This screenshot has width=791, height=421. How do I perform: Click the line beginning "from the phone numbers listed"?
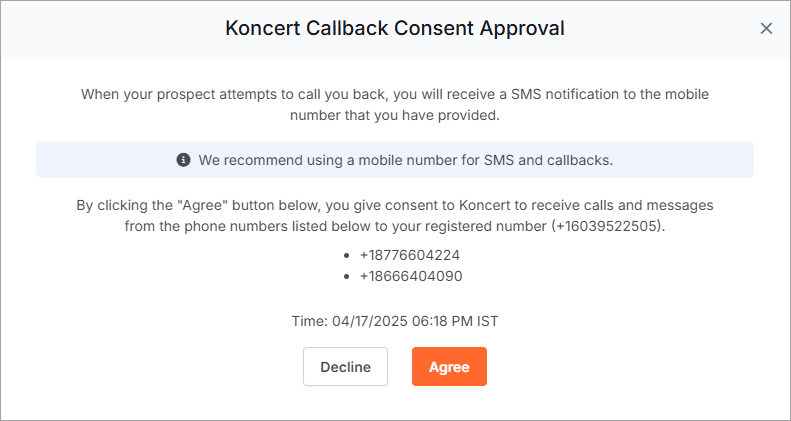(x=395, y=227)
